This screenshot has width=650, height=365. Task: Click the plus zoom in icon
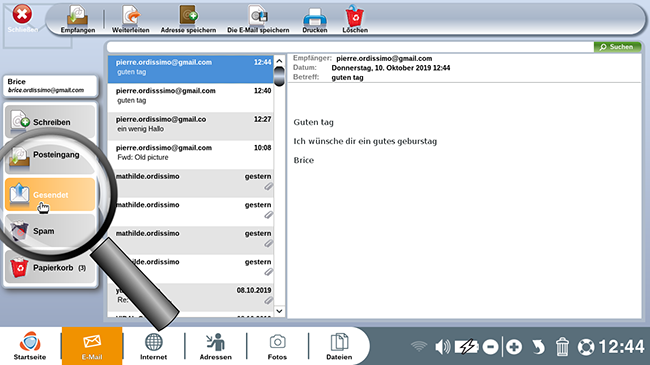[x=514, y=346]
